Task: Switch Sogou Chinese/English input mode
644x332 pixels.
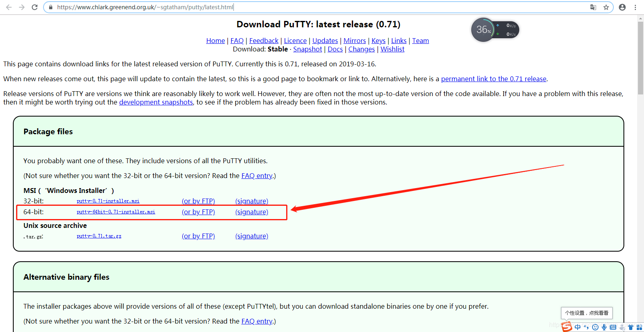Action: coord(578,327)
